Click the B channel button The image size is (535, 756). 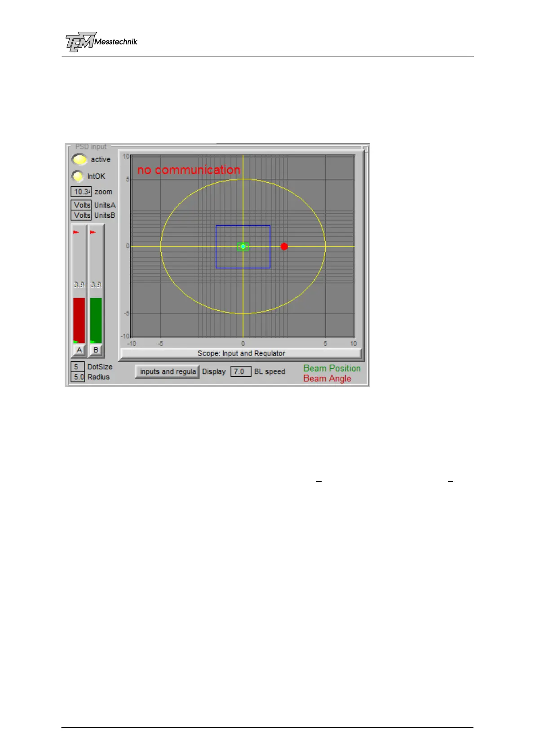[96, 350]
